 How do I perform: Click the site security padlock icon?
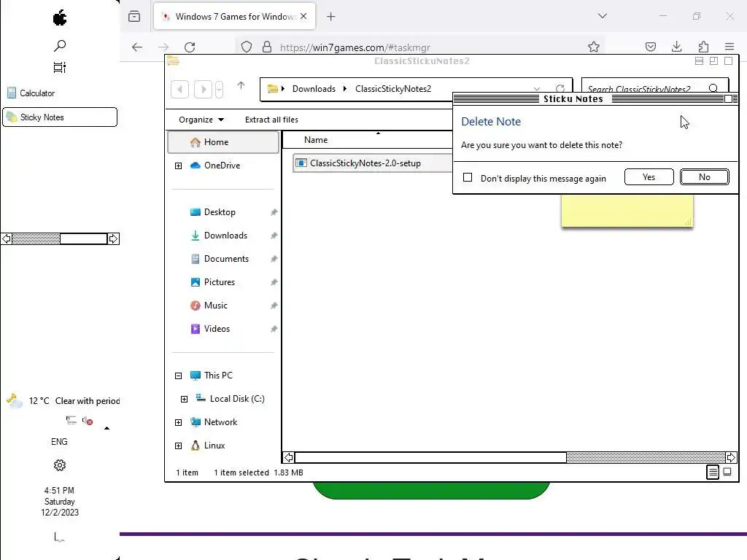[x=267, y=47]
